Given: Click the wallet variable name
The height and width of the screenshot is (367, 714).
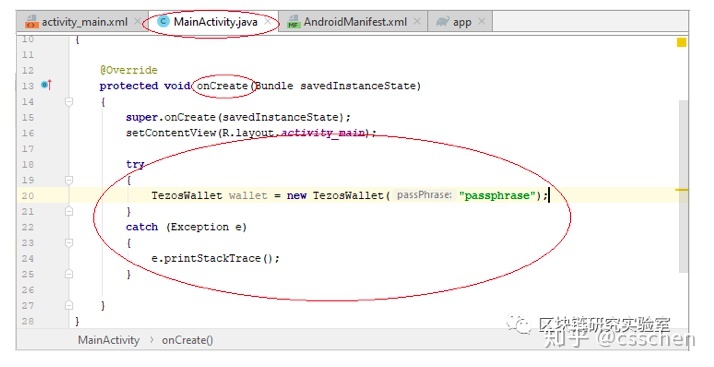Looking at the screenshot, I should pyautogui.click(x=248, y=196).
